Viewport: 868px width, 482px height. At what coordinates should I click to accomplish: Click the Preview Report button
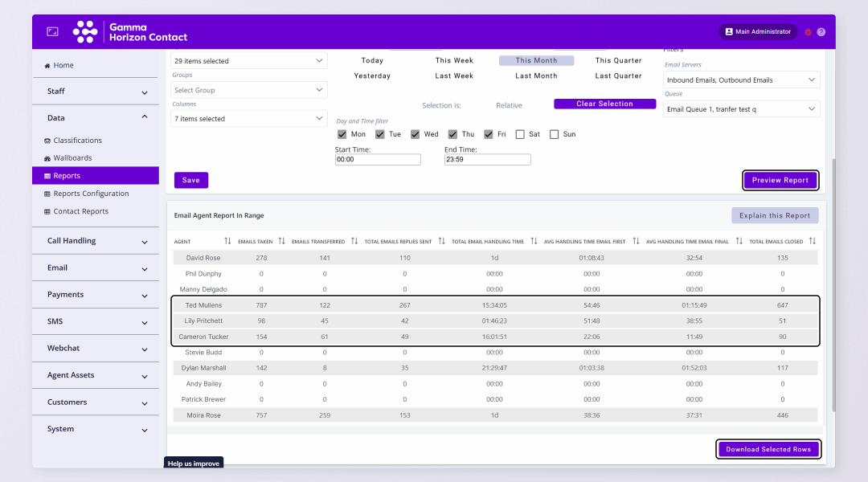780,181
